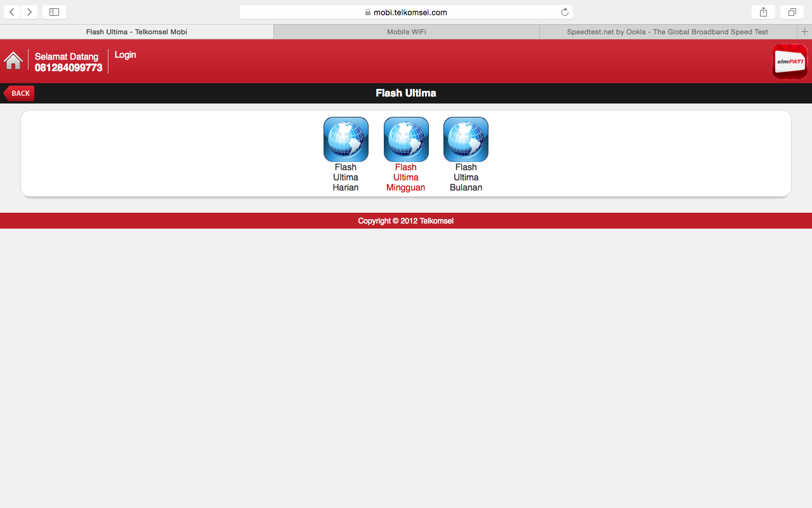Open a new tab with plus button
Viewport: 812px width, 508px height.
pyautogui.click(x=804, y=32)
